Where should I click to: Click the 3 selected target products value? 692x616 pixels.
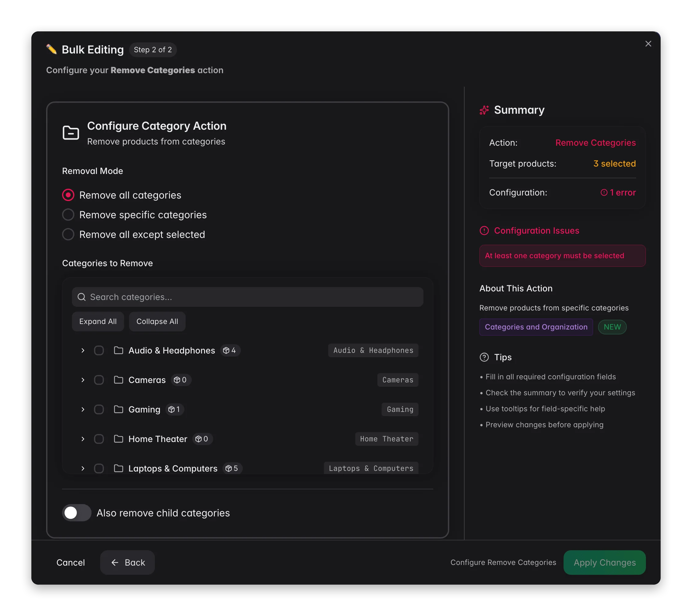(615, 164)
